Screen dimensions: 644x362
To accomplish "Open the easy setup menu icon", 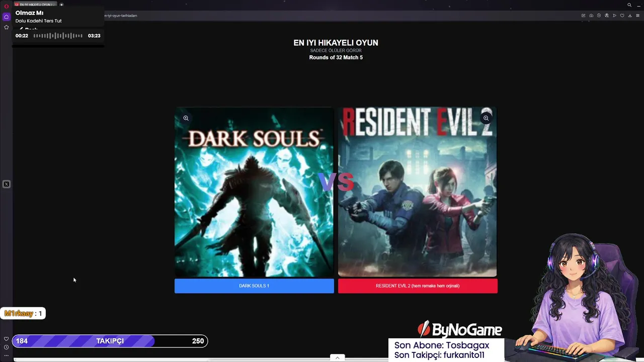I will [x=637, y=16].
